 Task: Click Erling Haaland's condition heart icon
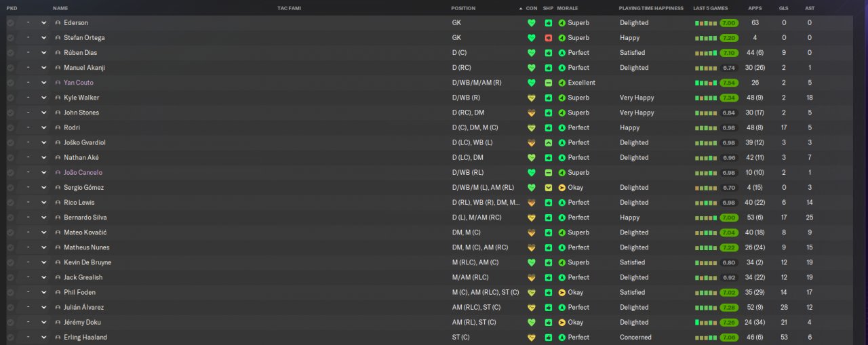(532, 337)
